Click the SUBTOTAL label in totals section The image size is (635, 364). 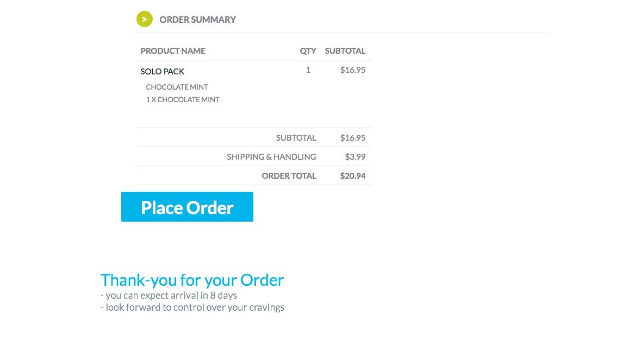tap(296, 137)
